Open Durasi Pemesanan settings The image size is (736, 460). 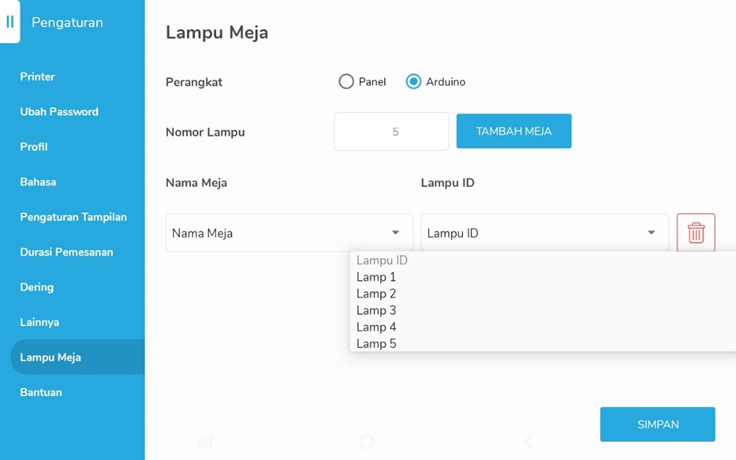tap(67, 252)
